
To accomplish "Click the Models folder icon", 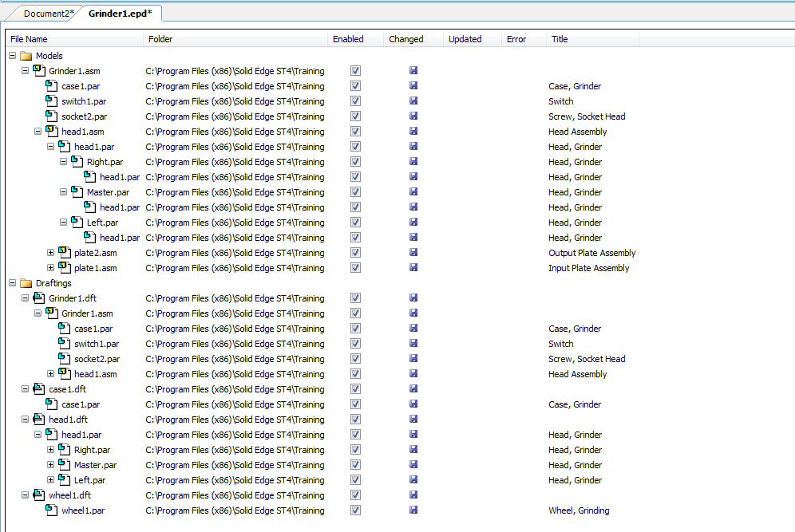I will (x=26, y=56).
